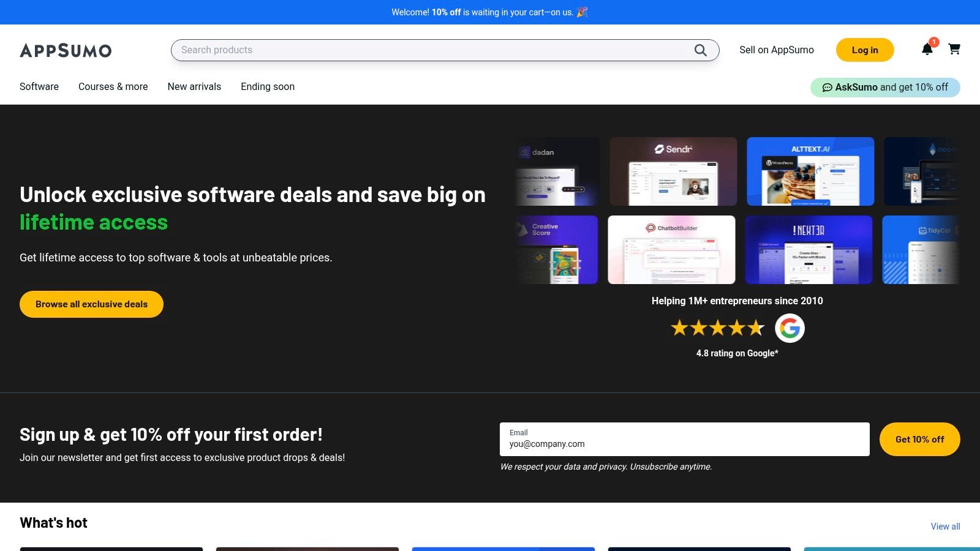The width and height of the screenshot is (980, 551).
Task: Click the AppSumo logo
Action: [x=66, y=50]
